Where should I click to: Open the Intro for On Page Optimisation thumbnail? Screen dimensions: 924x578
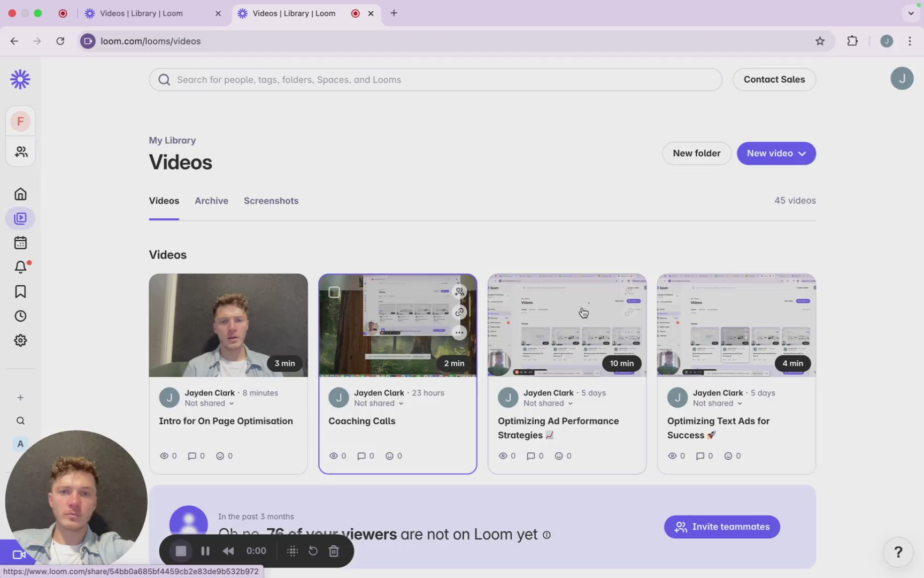(x=228, y=325)
